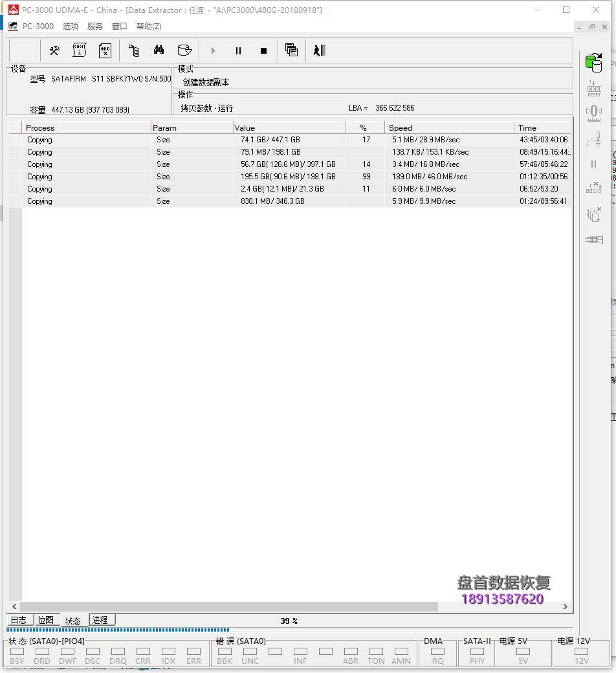Click the binary info scroll icon
The height and width of the screenshot is (673, 616).
click(80, 50)
